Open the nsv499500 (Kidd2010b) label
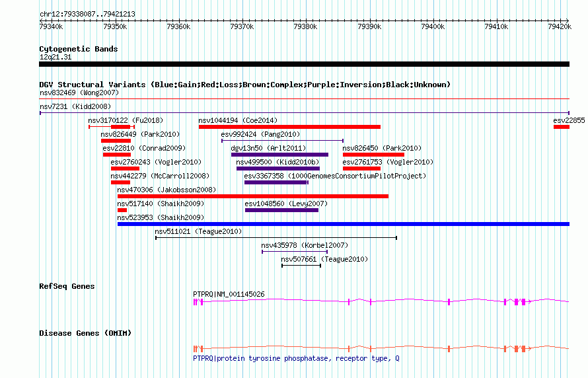 pos(278,162)
